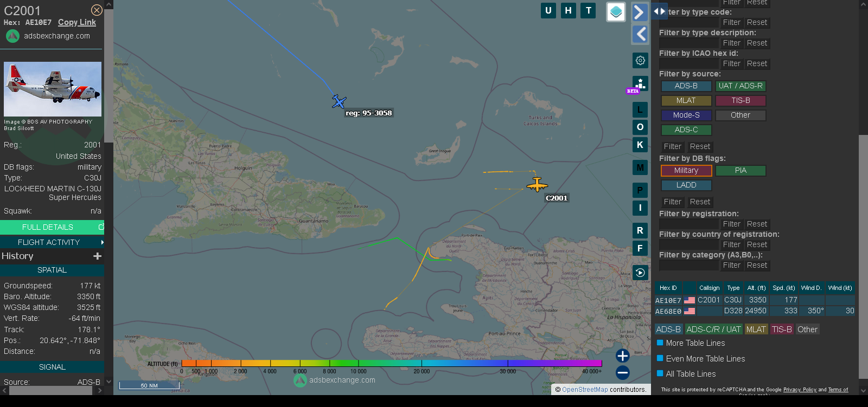Click the R map toggle button
The height and width of the screenshot is (407, 868).
pos(640,230)
